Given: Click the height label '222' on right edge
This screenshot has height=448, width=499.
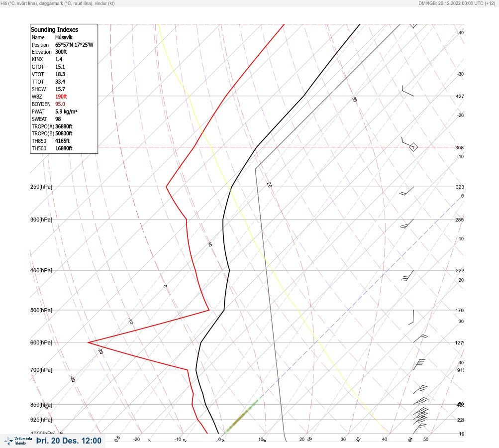Looking at the screenshot, I should [460, 271].
